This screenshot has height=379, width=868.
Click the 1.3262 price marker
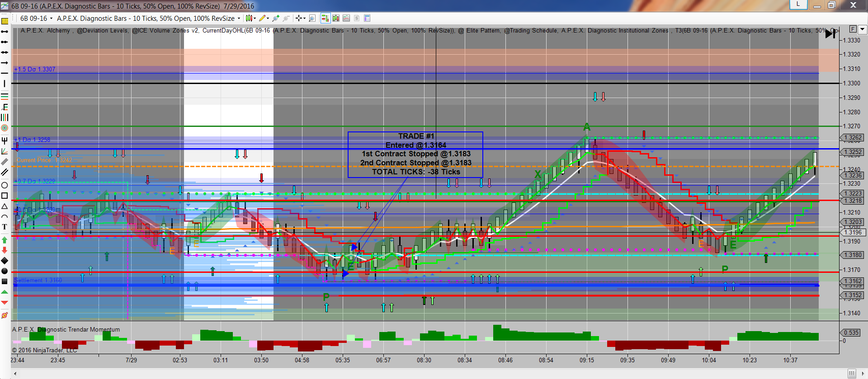pos(853,138)
